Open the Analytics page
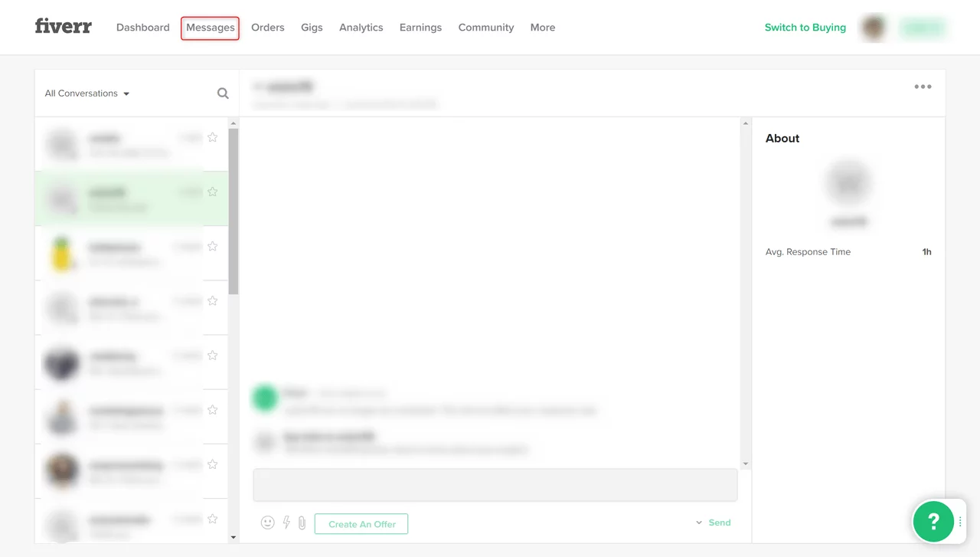 [x=361, y=28]
